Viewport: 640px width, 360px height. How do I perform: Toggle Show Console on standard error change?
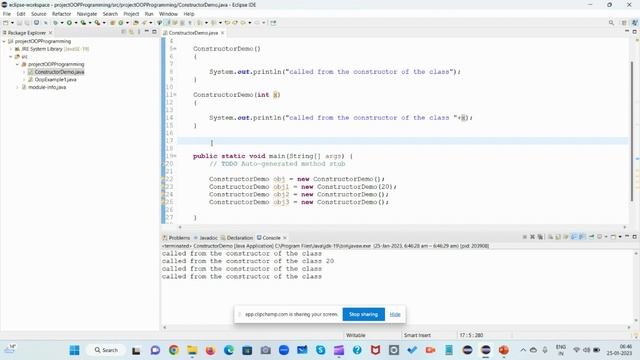click(582, 237)
